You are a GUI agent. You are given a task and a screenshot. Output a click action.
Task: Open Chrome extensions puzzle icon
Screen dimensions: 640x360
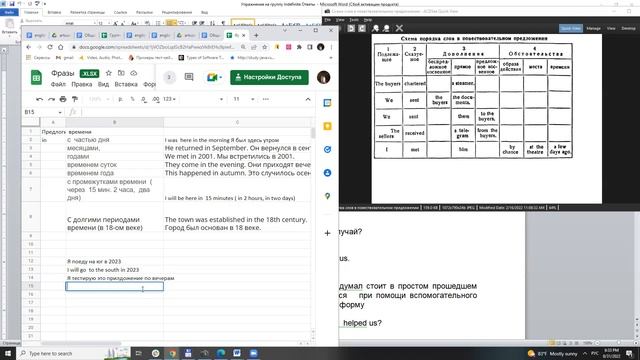coord(299,47)
